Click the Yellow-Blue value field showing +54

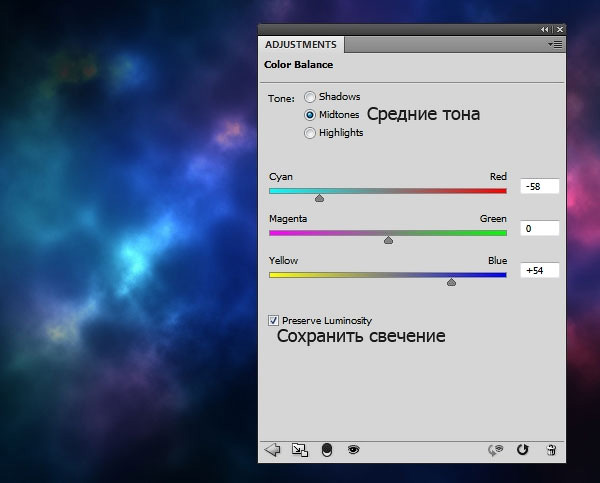(x=540, y=271)
